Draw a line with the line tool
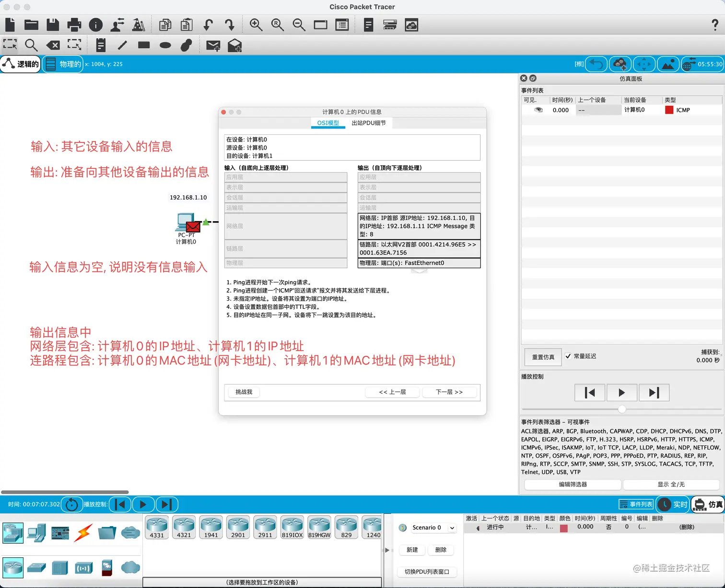Viewport: 725px width, 588px height. pos(122,45)
